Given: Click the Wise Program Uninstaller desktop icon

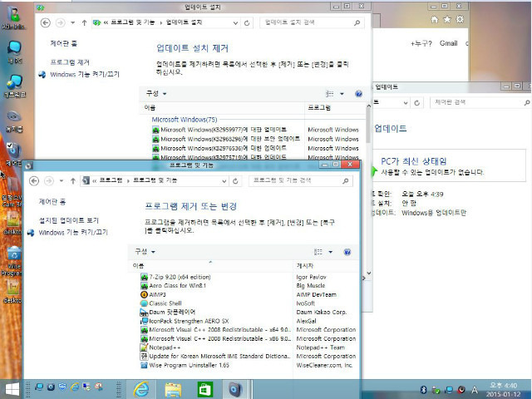Looking at the screenshot, I should pos(13,260).
